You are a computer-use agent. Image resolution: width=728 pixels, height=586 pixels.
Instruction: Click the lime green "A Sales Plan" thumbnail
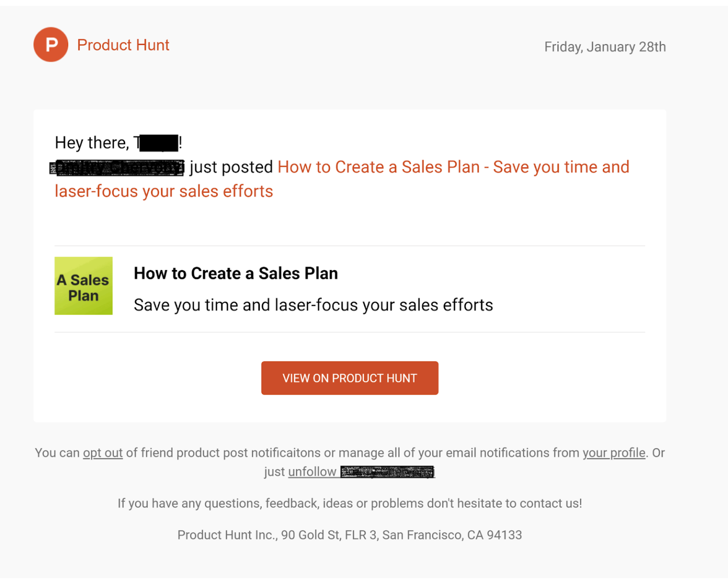(83, 285)
